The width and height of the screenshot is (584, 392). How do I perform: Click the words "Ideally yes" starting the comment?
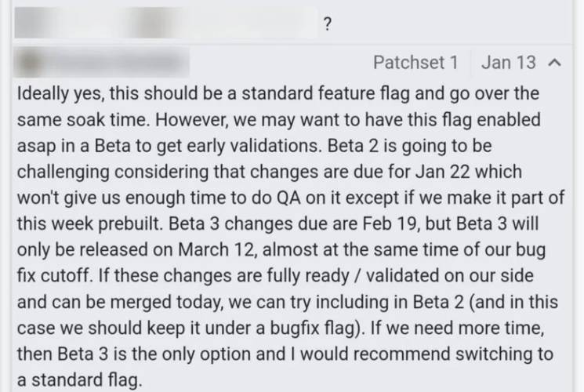pos(60,93)
